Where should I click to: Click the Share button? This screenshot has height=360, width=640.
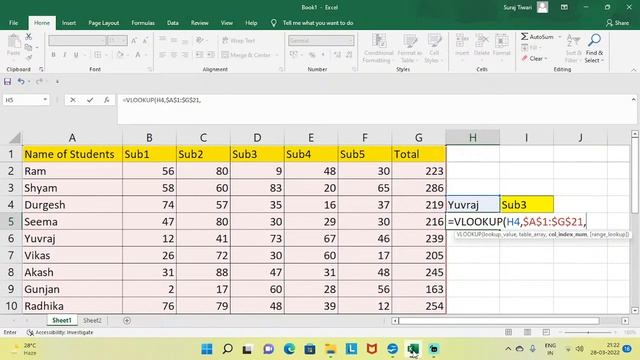point(617,23)
